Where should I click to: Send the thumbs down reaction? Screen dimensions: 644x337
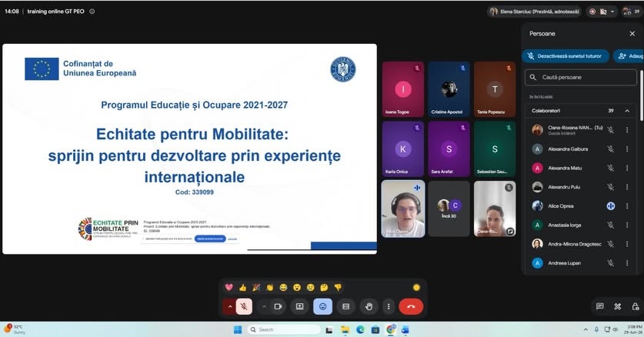tap(338, 287)
